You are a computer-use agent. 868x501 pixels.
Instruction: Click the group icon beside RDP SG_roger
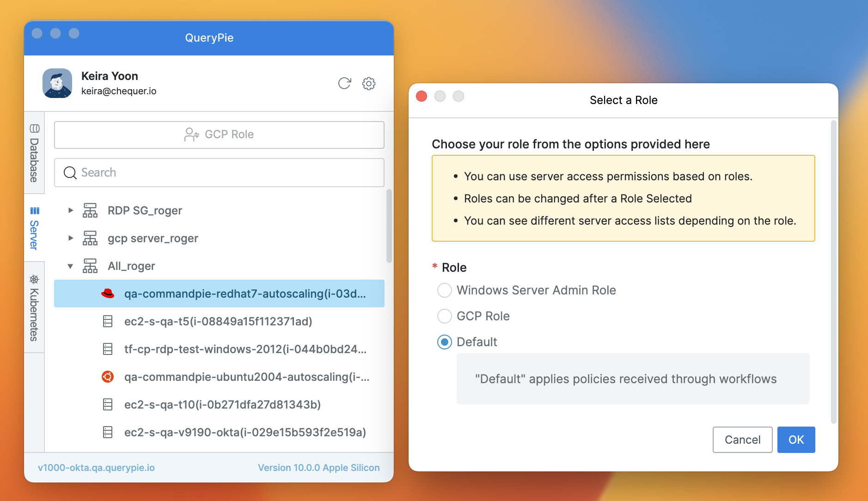[x=90, y=210]
